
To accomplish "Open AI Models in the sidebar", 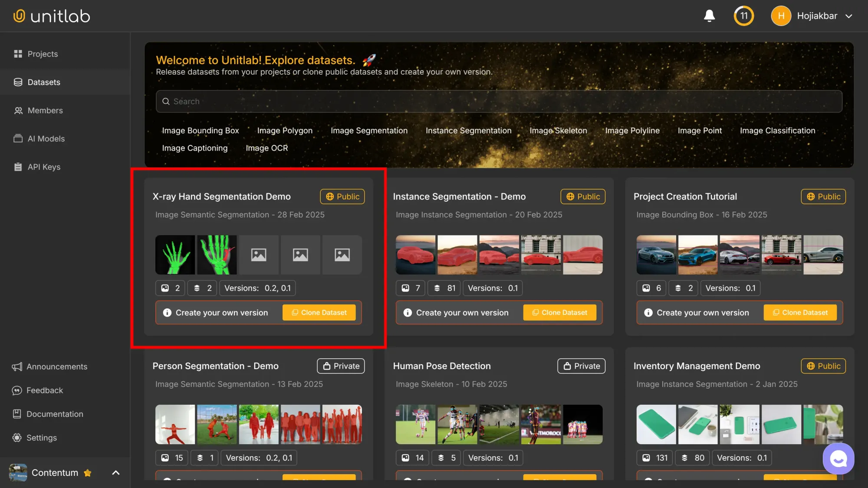I will point(46,139).
